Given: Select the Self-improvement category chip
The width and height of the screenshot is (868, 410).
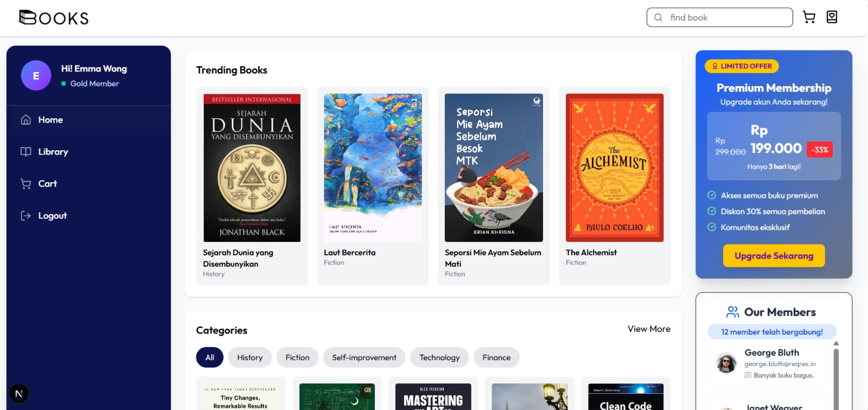Looking at the screenshot, I should pos(364,357).
